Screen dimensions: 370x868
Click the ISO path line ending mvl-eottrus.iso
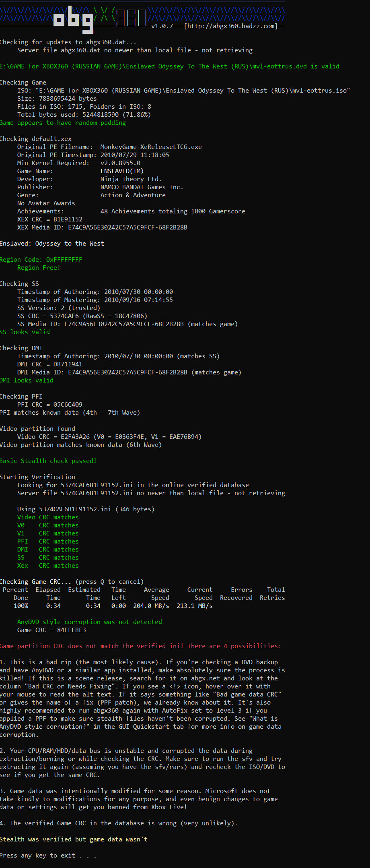click(184, 91)
